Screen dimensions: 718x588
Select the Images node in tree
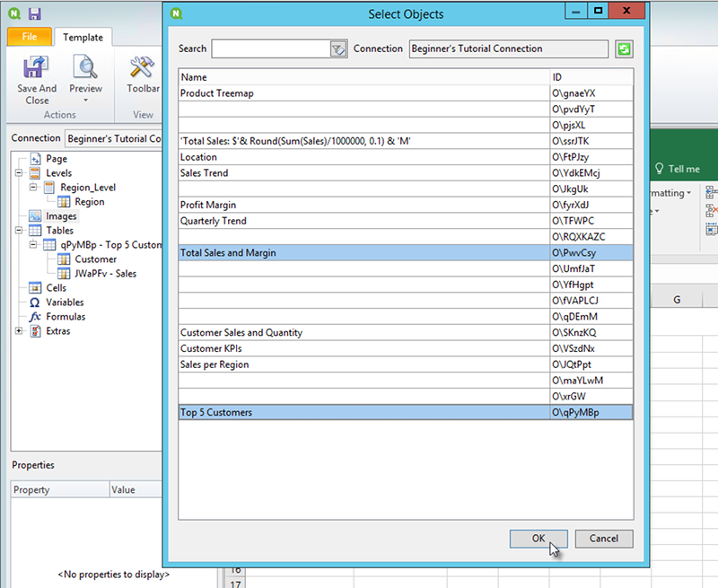(x=60, y=216)
